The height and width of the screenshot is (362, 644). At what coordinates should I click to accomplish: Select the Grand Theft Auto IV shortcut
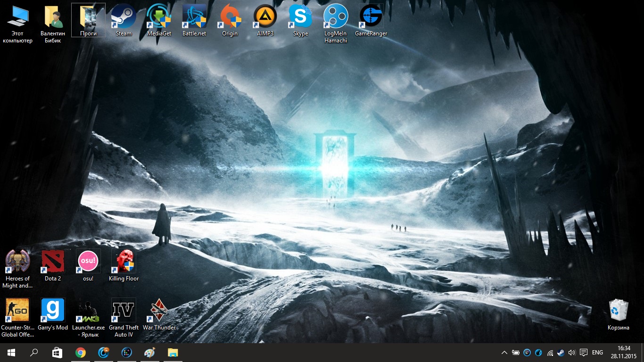pos(124,318)
